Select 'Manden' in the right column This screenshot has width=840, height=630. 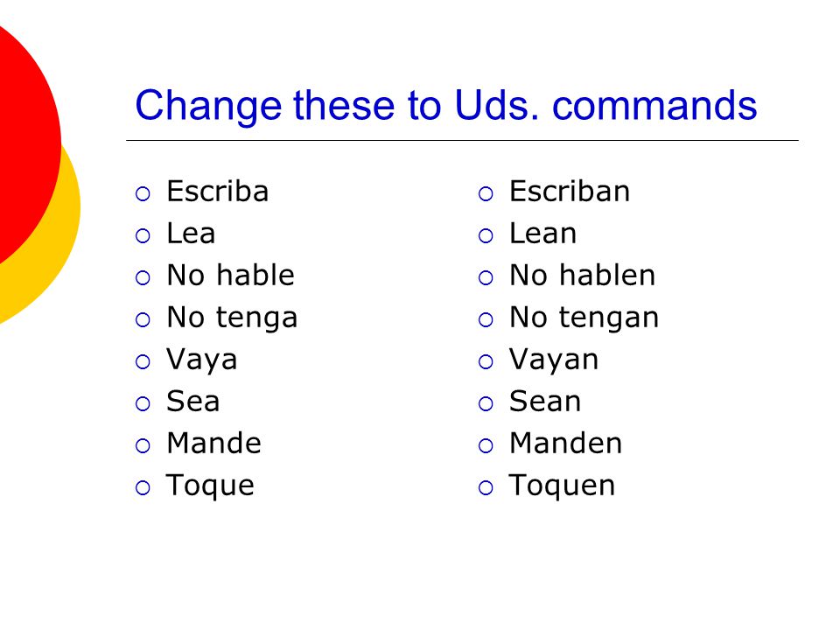tap(566, 443)
